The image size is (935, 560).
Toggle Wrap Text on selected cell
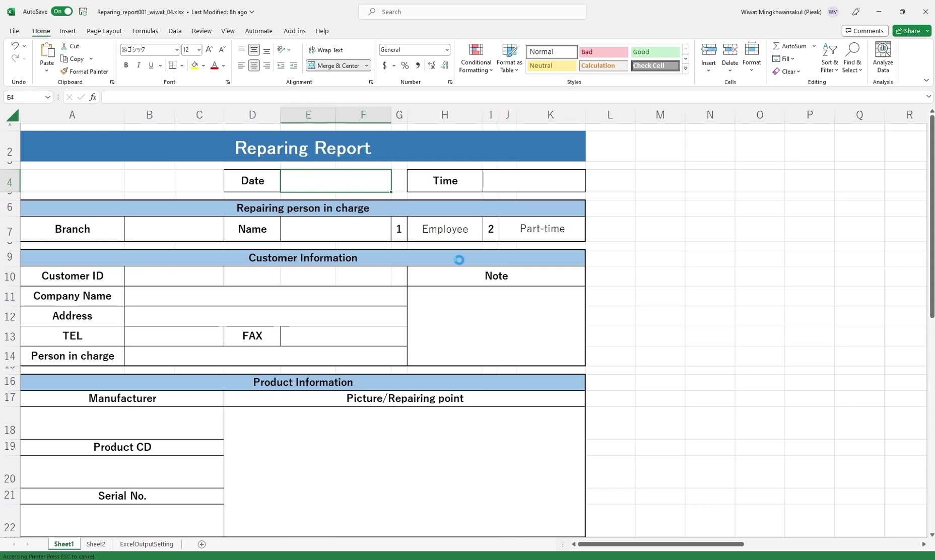coord(326,50)
